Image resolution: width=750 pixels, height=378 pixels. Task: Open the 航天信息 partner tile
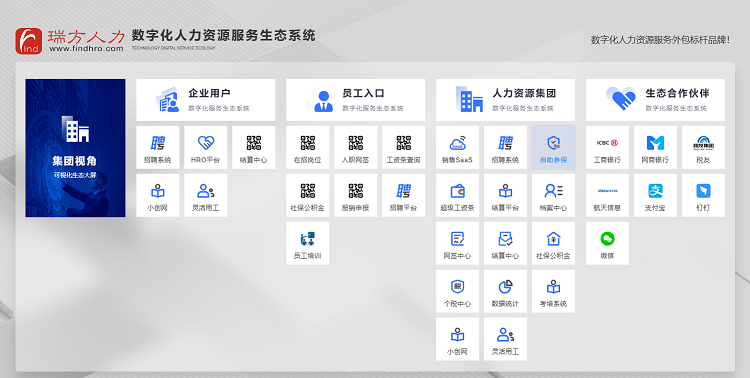coord(607,195)
